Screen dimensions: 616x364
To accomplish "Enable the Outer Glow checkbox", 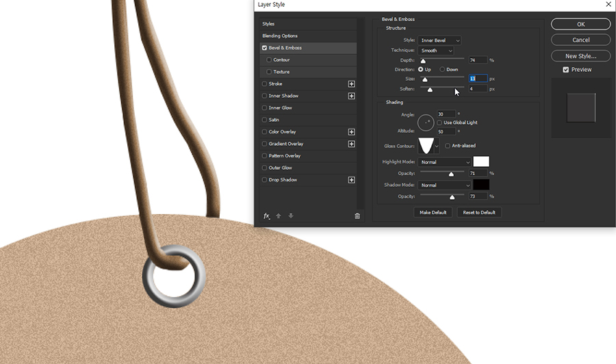I will tap(264, 168).
